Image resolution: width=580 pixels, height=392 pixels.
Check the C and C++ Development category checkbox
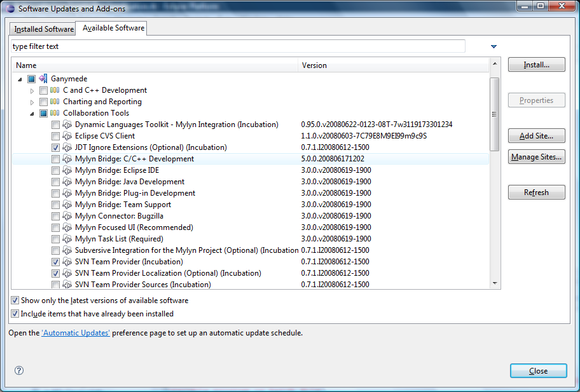click(44, 90)
